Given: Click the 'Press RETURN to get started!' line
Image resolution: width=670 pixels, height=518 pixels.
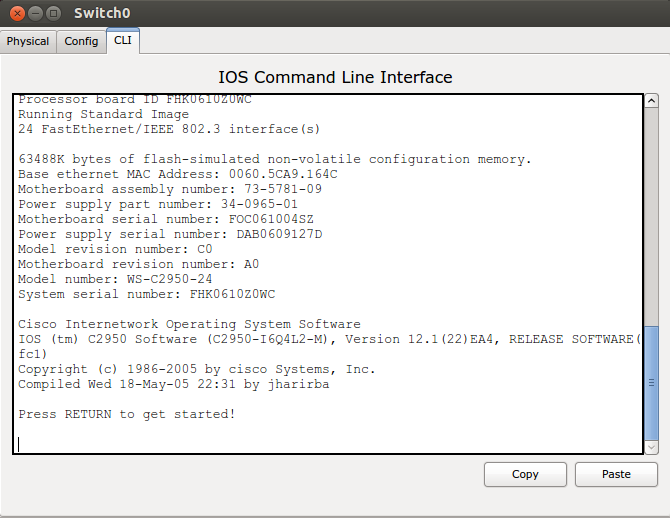Looking at the screenshot, I should click(x=127, y=414).
